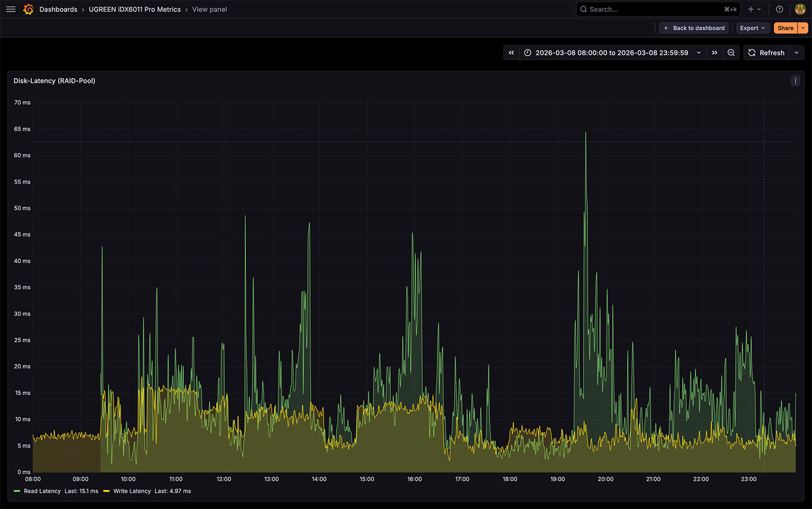The image size is (812, 509).
Task: Shift time range forward
Action: pos(715,52)
